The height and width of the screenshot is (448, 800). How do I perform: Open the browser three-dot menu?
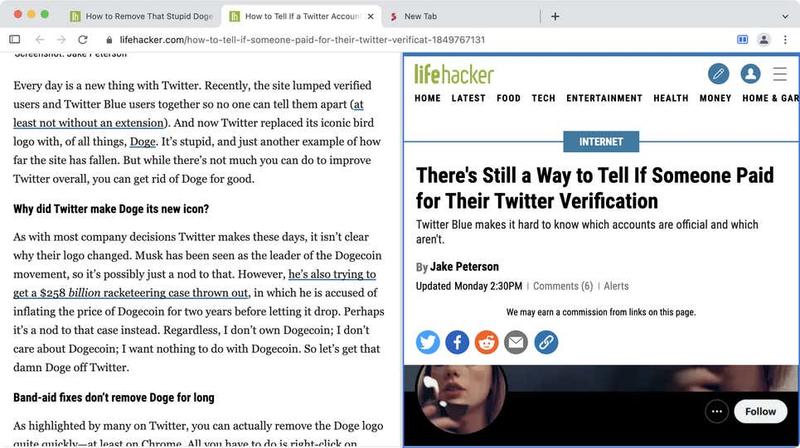point(785,39)
